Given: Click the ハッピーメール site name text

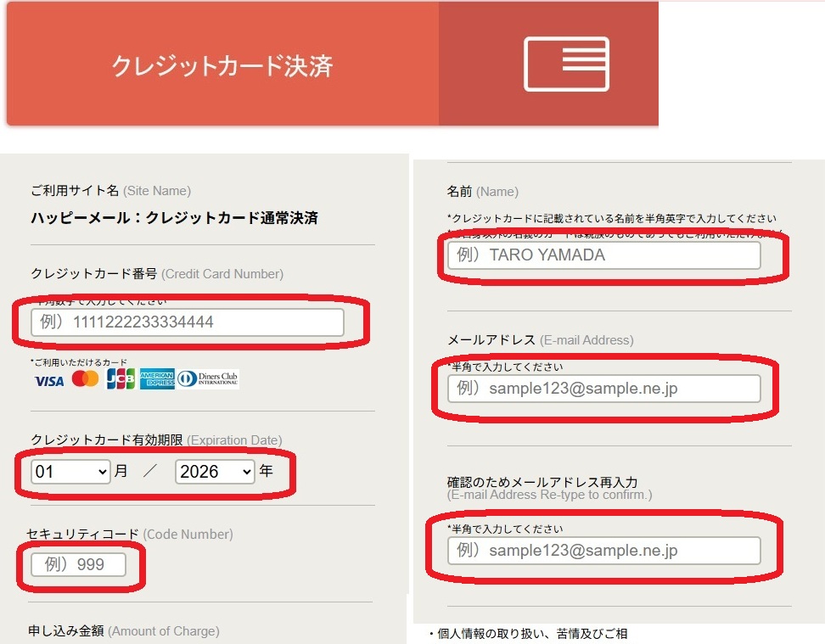Looking at the screenshot, I should tap(174, 218).
